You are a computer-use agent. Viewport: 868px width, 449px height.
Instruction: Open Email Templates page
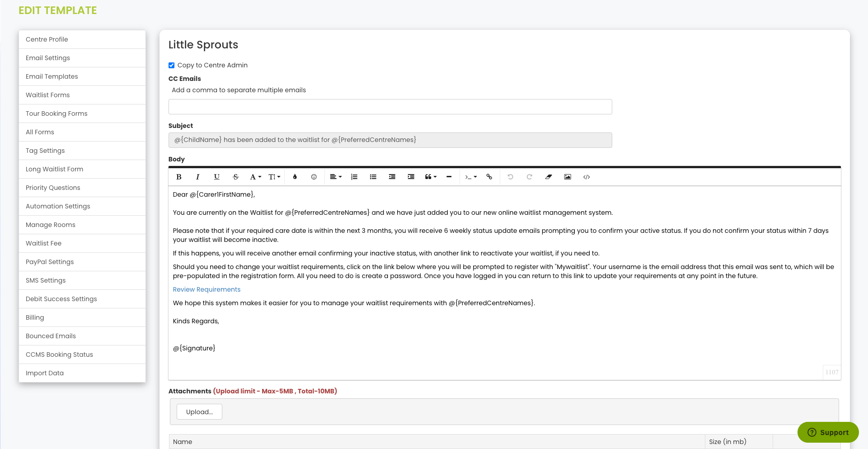point(82,76)
